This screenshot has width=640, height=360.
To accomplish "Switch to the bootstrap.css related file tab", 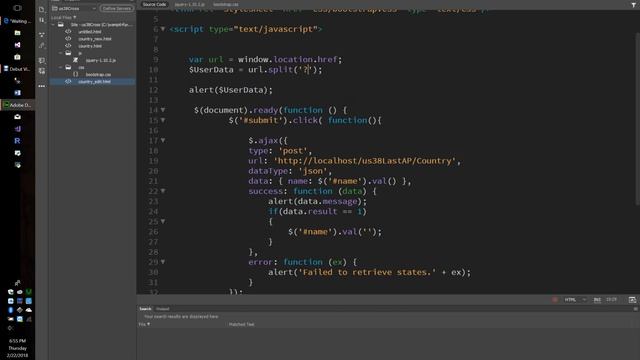I will tap(226, 4).
